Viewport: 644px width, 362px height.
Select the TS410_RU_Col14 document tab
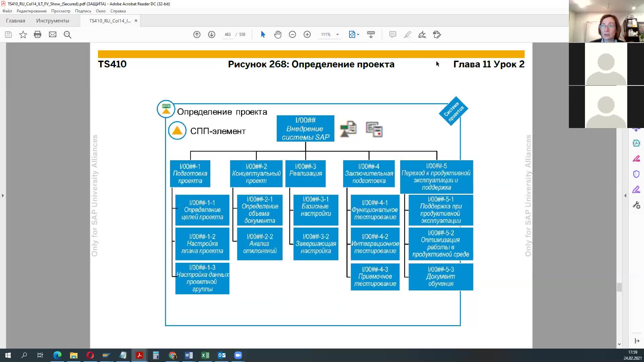110,21
